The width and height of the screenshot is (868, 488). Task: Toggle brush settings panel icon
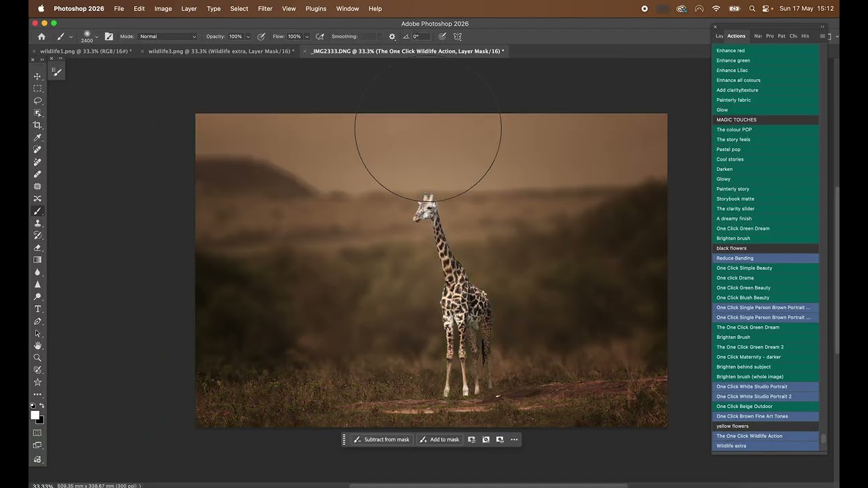pyautogui.click(x=108, y=37)
